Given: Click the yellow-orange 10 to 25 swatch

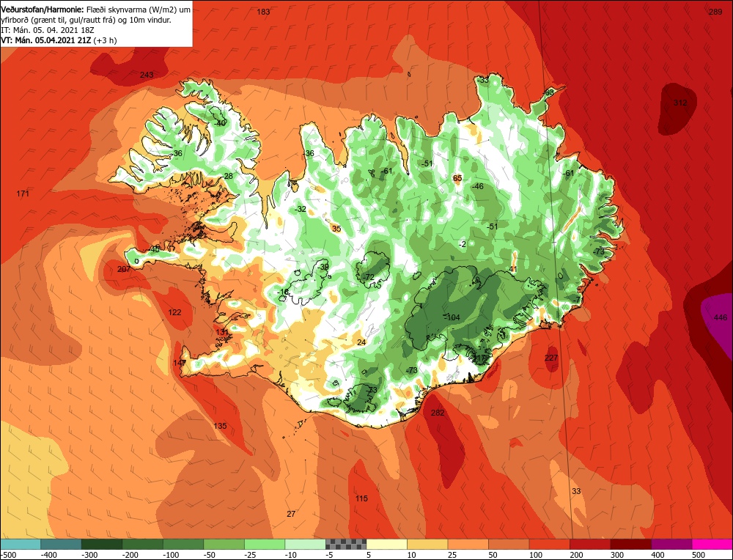Looking at the screenshot, I should point(427,544).
